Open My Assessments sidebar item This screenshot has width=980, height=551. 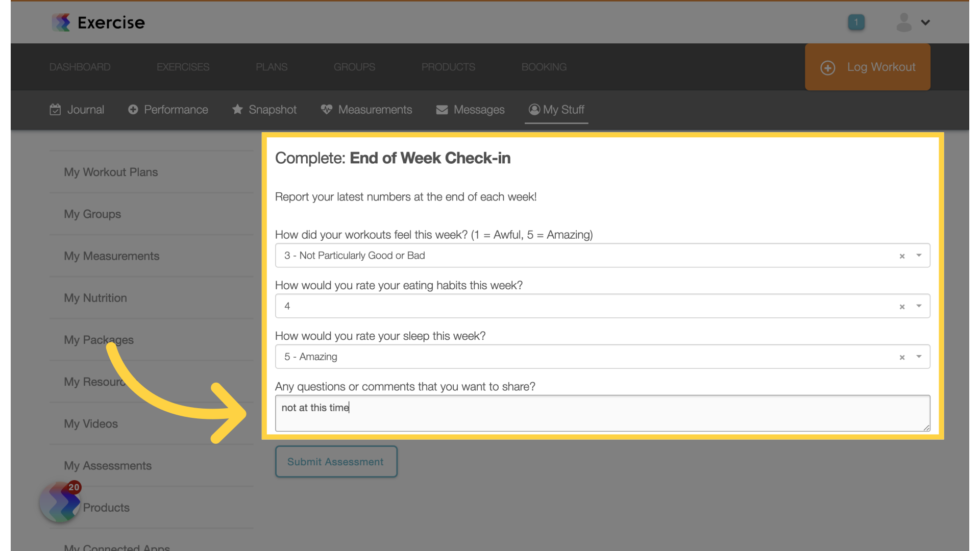tap(107, 465)
